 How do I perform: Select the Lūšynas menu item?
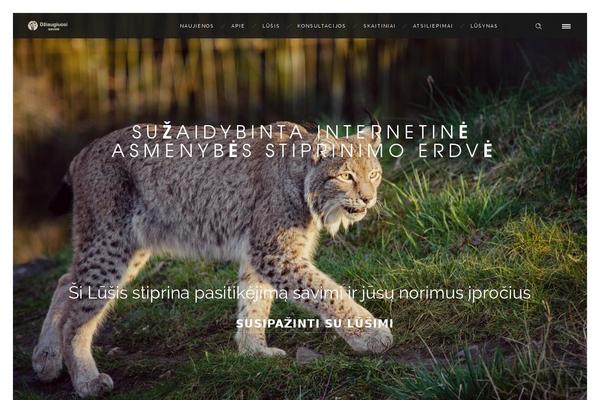pos(484,26)
